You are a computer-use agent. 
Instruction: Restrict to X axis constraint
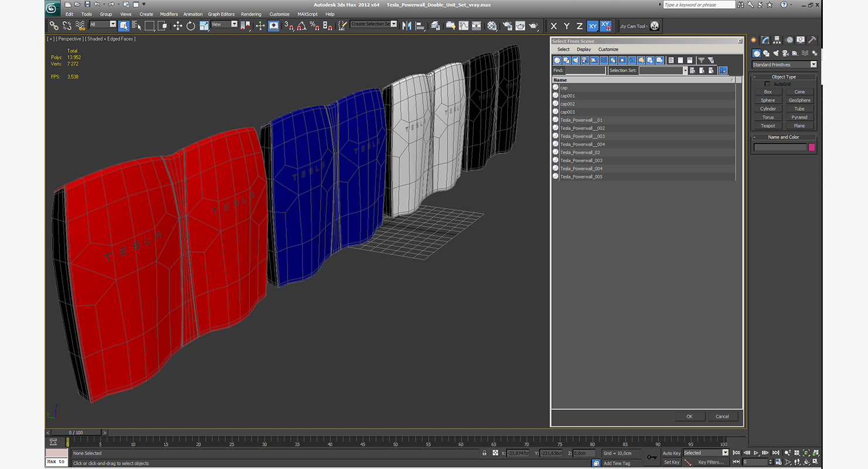pos(553,26)
